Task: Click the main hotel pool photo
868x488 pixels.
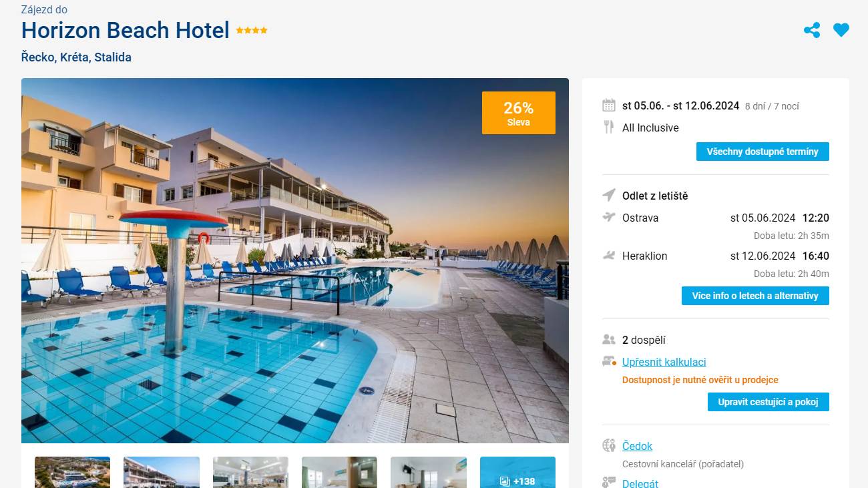Action: click(295, 260)
